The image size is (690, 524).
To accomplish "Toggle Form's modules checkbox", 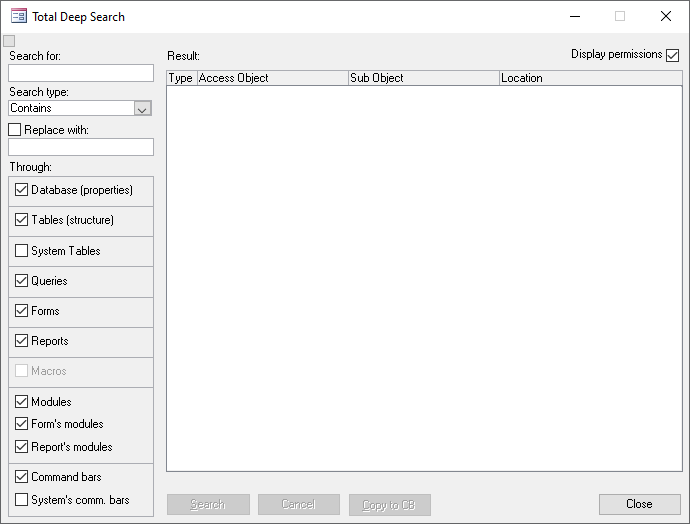I will [22, 424].
